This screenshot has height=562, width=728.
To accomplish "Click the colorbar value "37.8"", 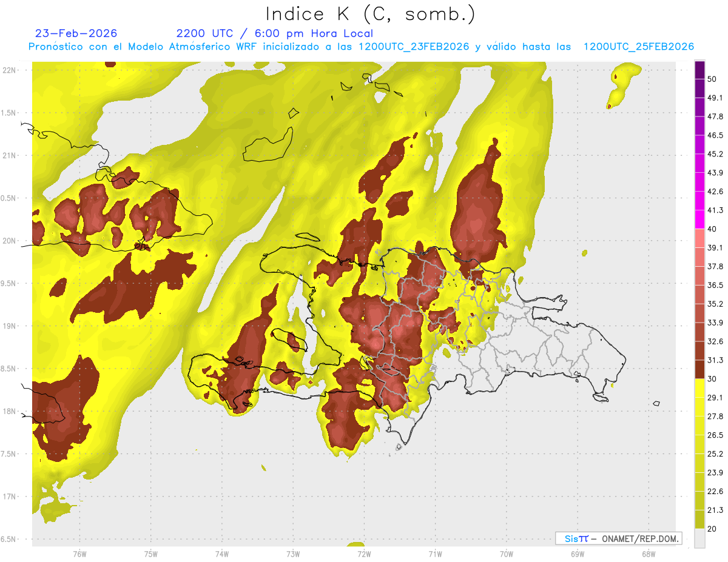I will point(715,266).
